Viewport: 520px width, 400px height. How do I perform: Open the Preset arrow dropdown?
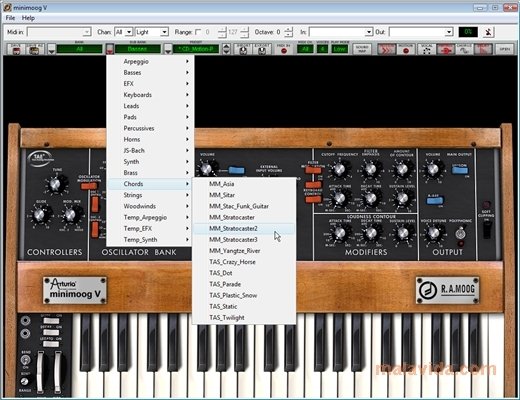coord(168,50)
